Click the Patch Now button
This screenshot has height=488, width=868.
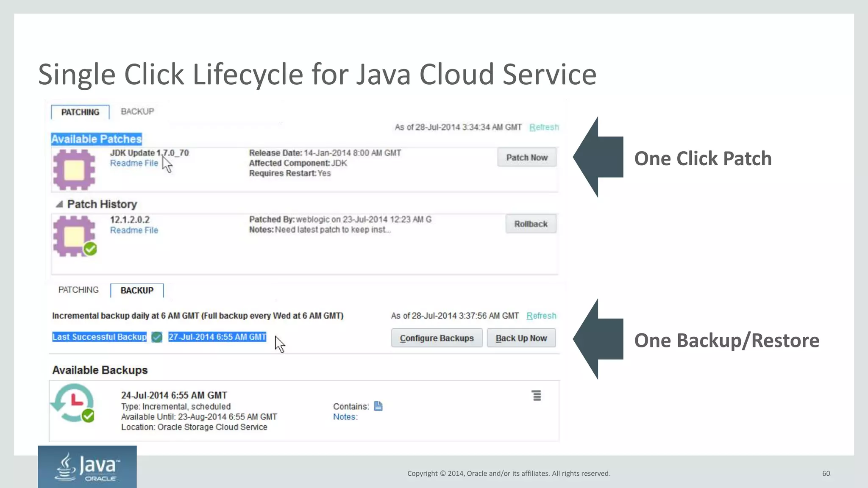point(527,157)
